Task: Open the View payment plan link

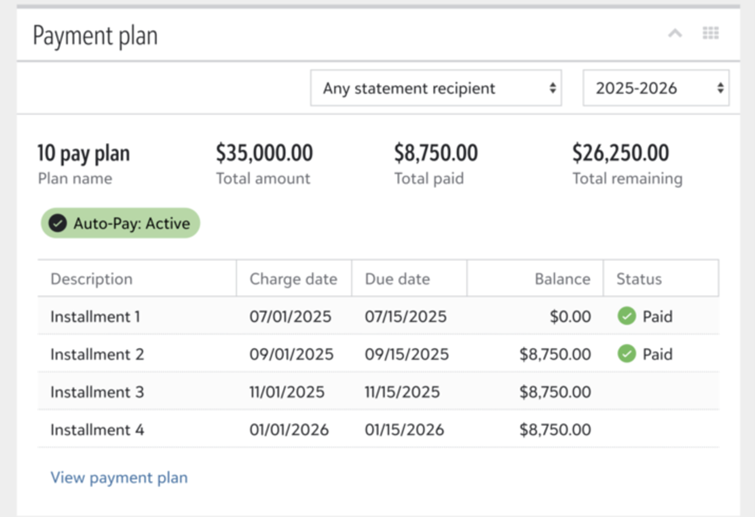Action: 119,478
